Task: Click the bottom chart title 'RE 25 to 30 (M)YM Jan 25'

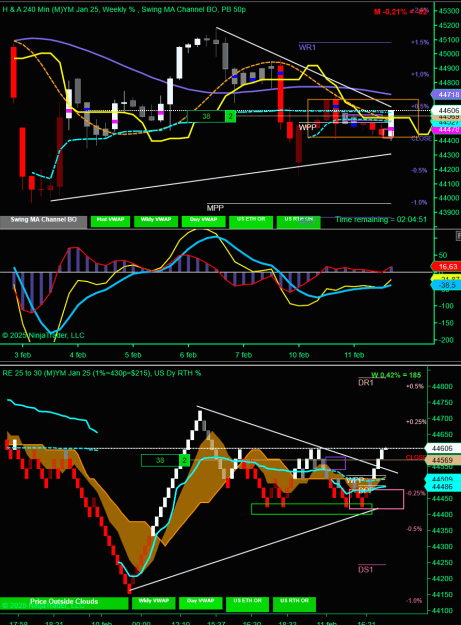Action: [47, 373]
